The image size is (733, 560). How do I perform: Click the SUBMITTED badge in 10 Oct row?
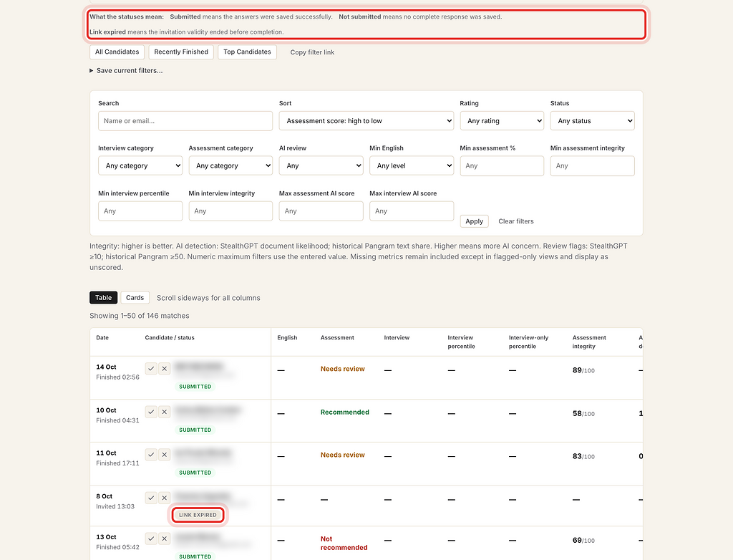[195, 430]
